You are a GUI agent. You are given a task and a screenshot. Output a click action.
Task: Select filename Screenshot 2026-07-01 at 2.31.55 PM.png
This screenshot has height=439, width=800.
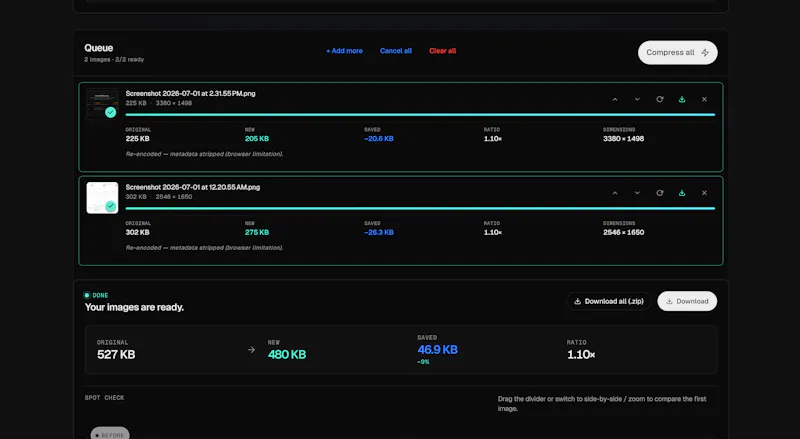(x=190, y=93)
